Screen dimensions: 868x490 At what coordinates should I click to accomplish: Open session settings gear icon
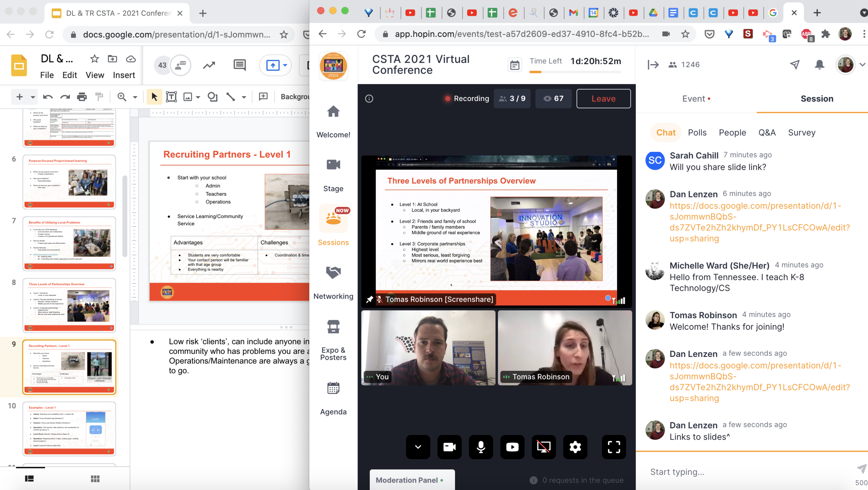coord(575,447)
